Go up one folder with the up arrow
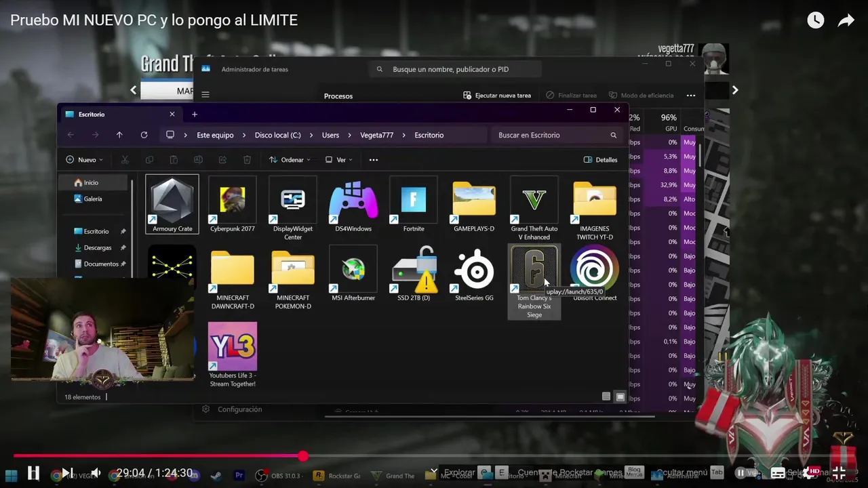Image resolution: width=868 pixels, height=488 pixels. click(119, 135)
